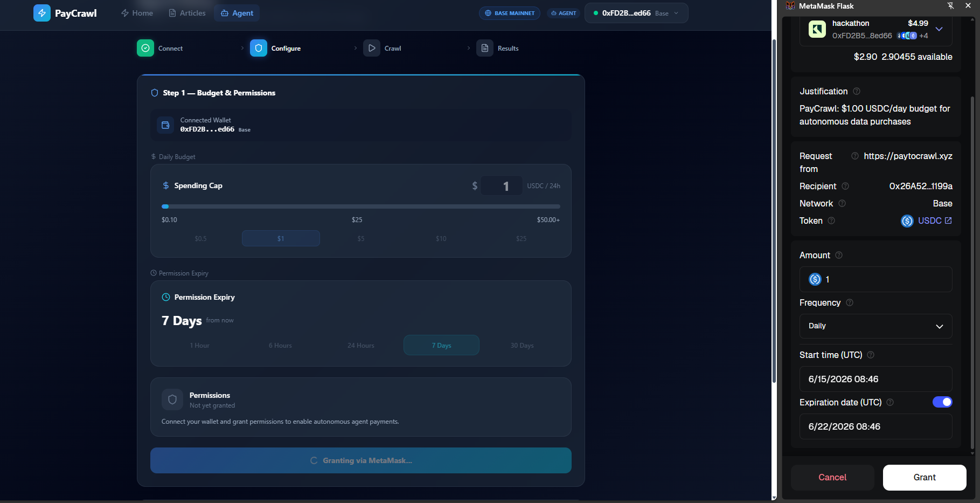Click the USDC coin icon beside Token
The width and height of the screenshot is (980, 503).
(907, 221)
